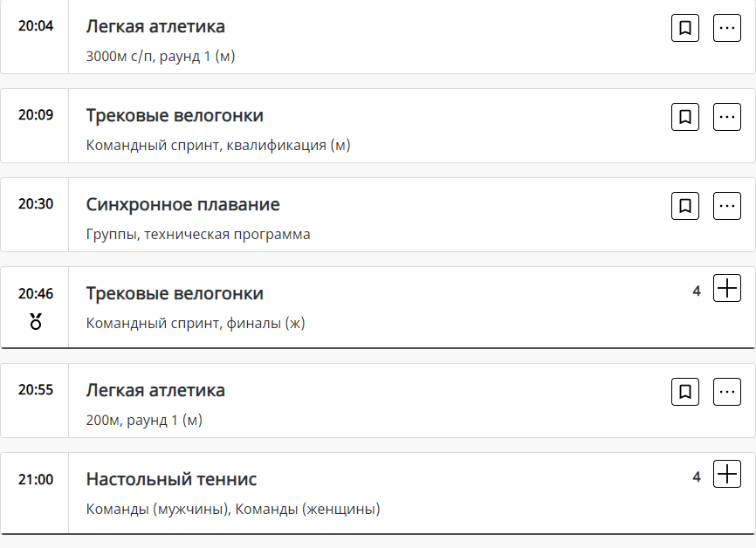The height and width of the screenshot is (548, 756).
Task: Click the medal icon under 20:46
Action: tap(36, 321)
